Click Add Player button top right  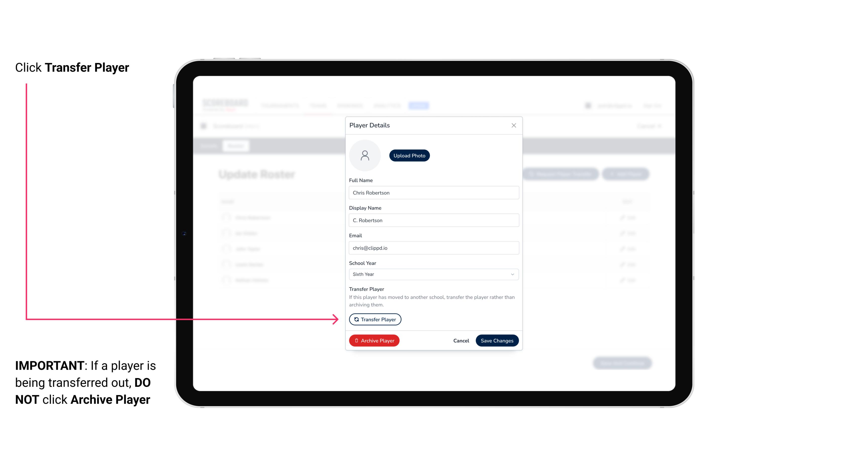(626, 174)
